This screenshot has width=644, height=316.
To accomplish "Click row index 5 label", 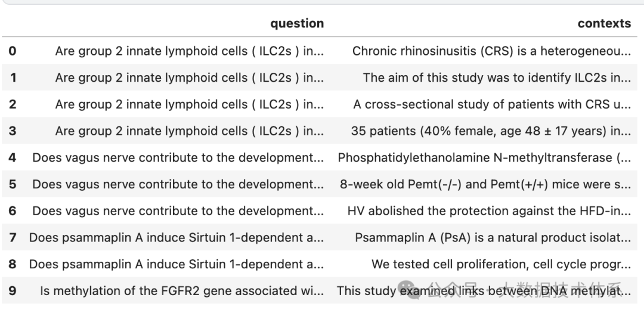I will 12,185.
